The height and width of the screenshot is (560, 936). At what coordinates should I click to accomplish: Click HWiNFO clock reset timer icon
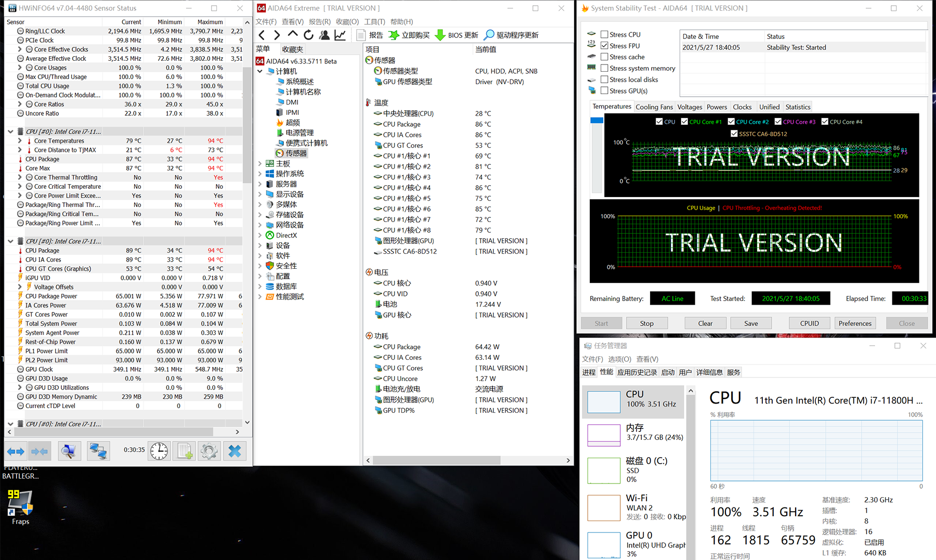coord(159,451)
